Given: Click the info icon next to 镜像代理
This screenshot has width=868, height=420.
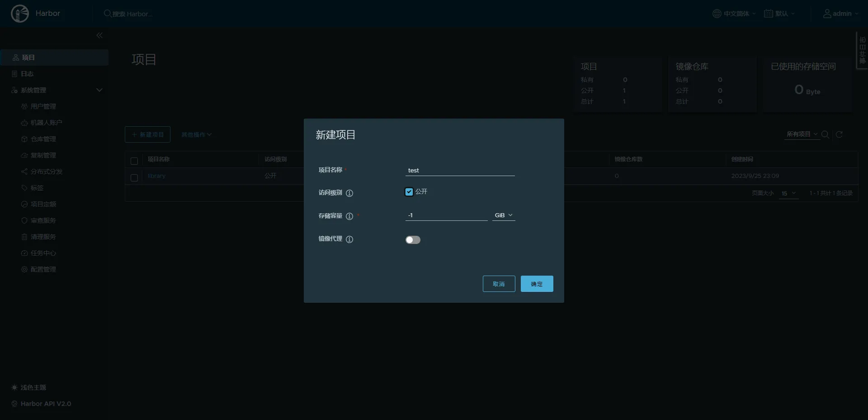Looking at the screenshot, I should coord(349,239).
